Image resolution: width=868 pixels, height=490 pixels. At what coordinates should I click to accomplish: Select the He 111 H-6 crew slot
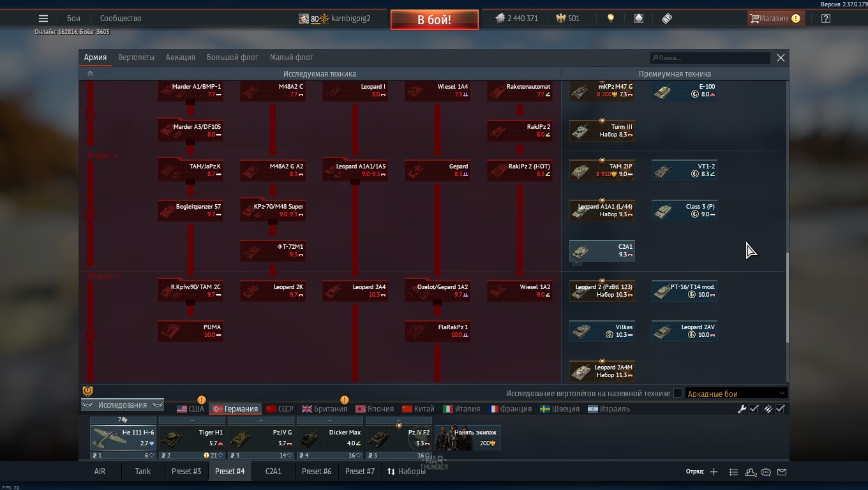click(x=123, y=438)
